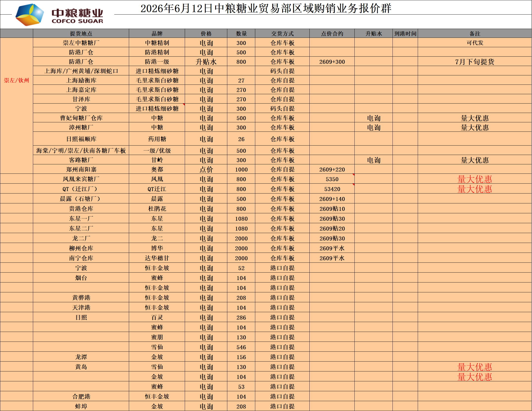Viewport: 532px width, 411px height.
Task: Click the COFCO SUGAR logo
Action: click(x=59, y=15)
